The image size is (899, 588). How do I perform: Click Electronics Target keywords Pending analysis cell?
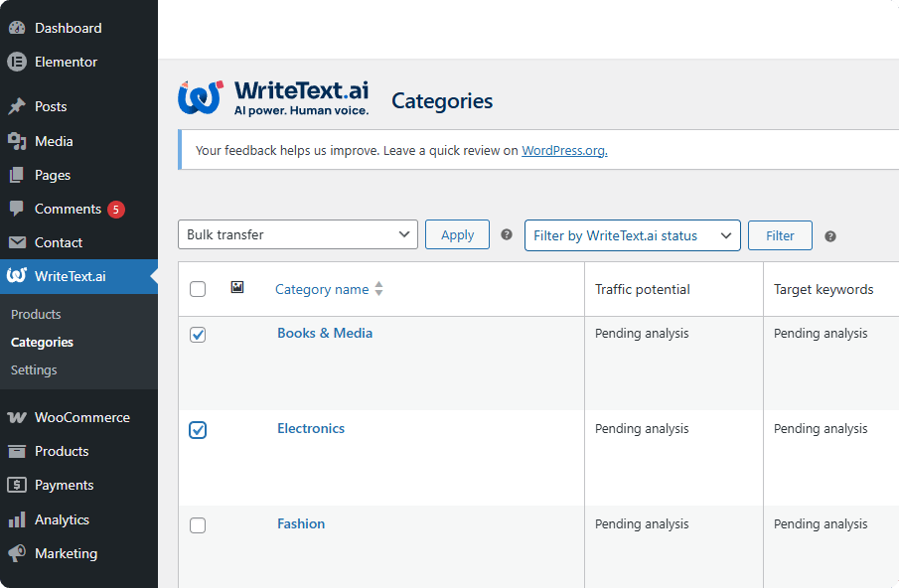coord(821,429)
